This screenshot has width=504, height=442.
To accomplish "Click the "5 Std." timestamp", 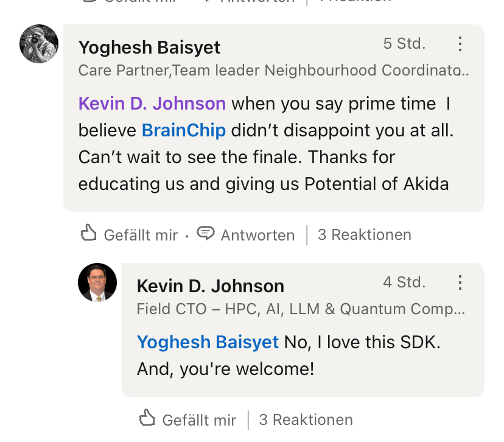I will point(404,44).
